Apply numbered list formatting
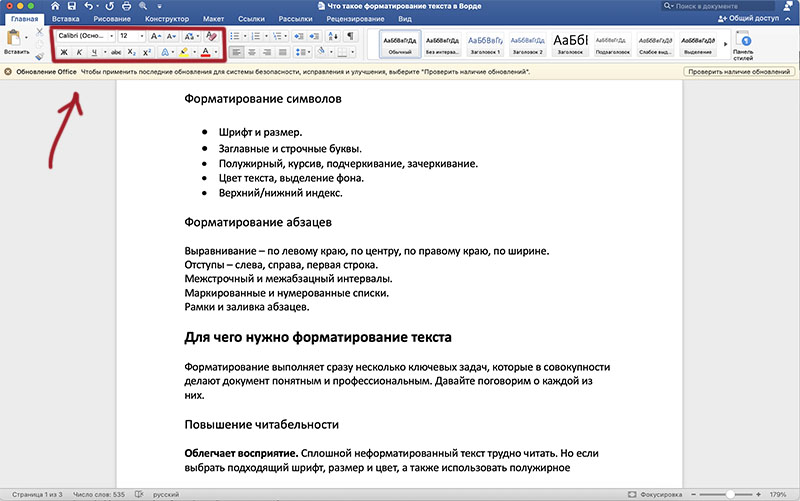The image size is (800, 501). [256, 36]
